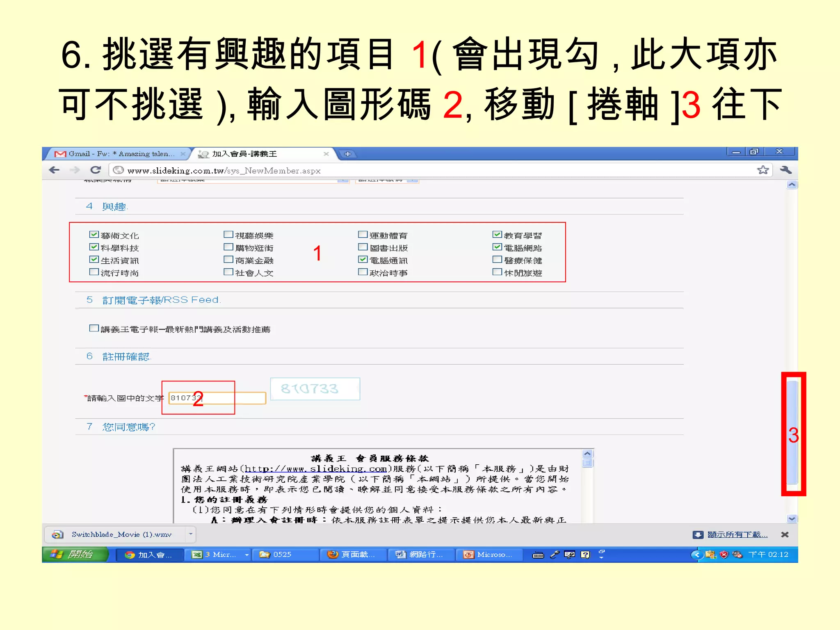Screen dimensions: 840x630
Task: Expand Excel taskbar group arrow
Action: (247, 555)
